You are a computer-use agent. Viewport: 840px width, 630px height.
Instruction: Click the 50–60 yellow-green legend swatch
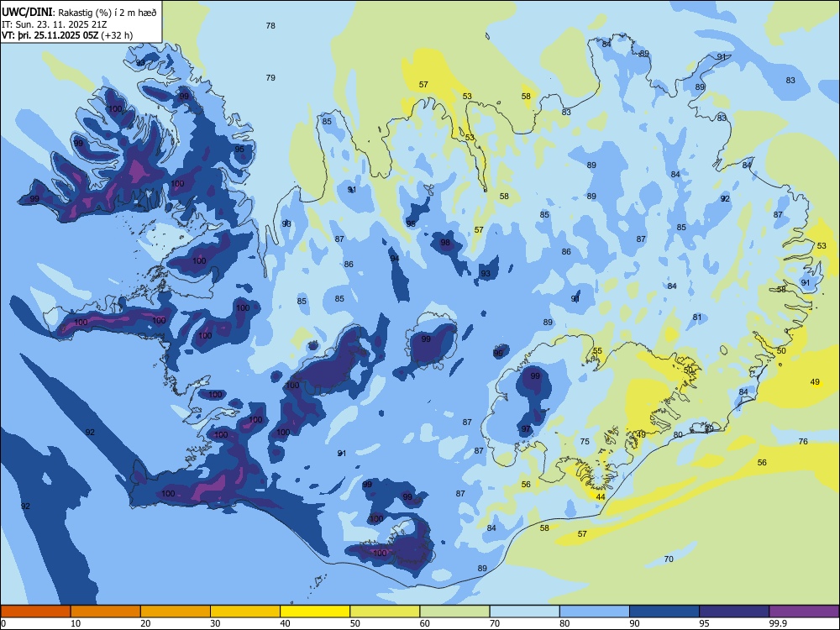point(385,612)
